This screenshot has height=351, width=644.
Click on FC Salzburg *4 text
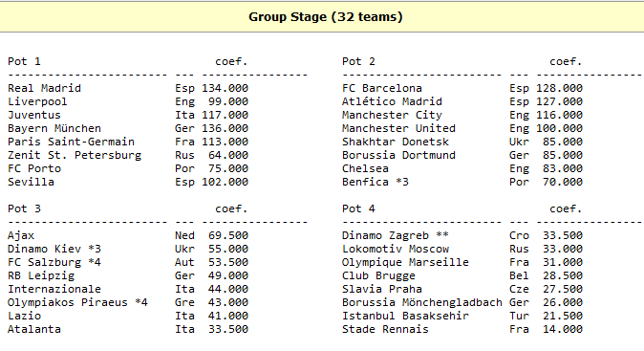[54, 262]
